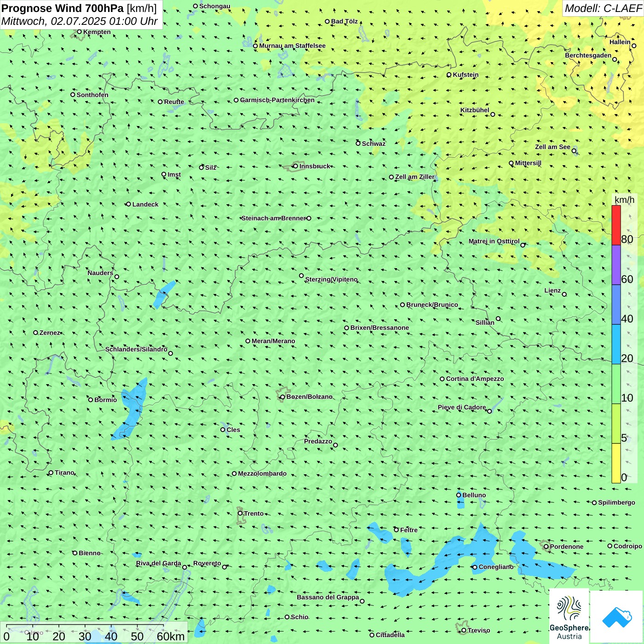
Task: Click the Mezzolombardo label
Action: tap(262, 473)
